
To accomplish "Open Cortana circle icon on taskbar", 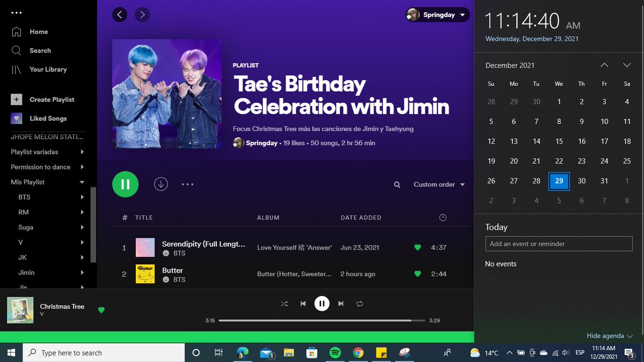I will click(196, 352).
